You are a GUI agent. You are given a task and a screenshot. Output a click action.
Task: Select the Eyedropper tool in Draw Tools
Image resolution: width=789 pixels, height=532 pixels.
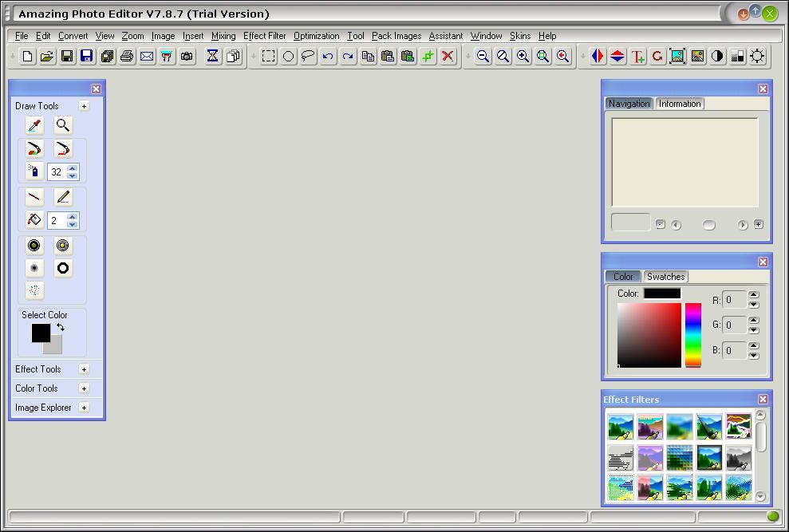[x=34, y=125]
